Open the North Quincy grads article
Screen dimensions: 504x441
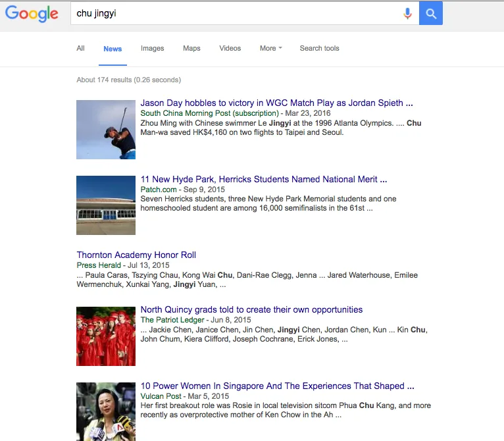251,310
